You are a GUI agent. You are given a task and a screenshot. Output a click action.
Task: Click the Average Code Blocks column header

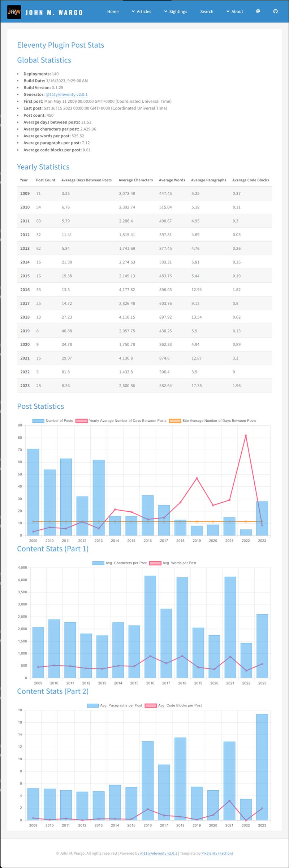pos(251,180)
